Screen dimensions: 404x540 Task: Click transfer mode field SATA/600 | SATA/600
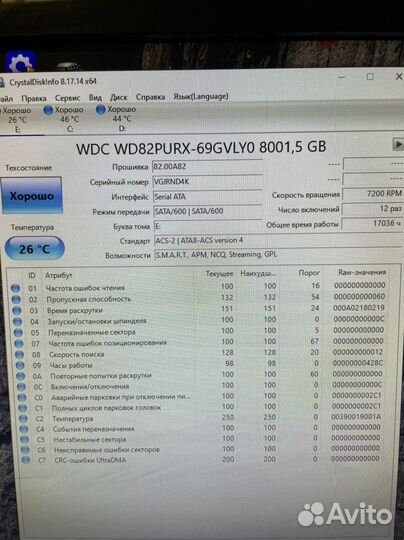pos(208,211)
